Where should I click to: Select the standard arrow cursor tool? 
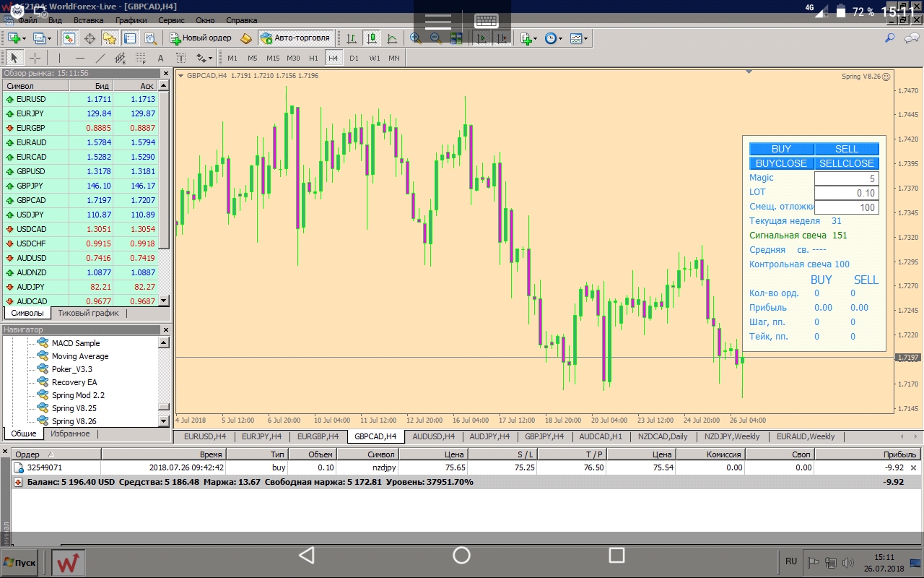tap(14, 58)
